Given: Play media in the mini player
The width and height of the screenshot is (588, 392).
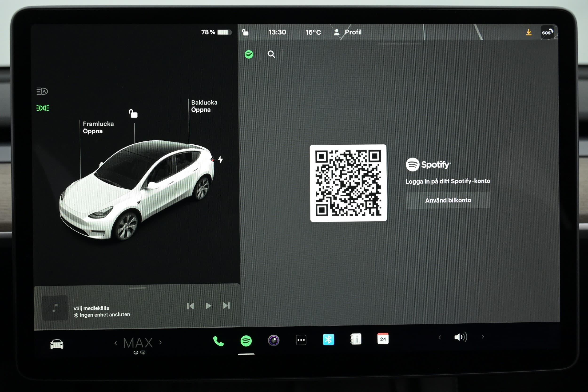Looking at the screenshot, I should tap(208, 306).
